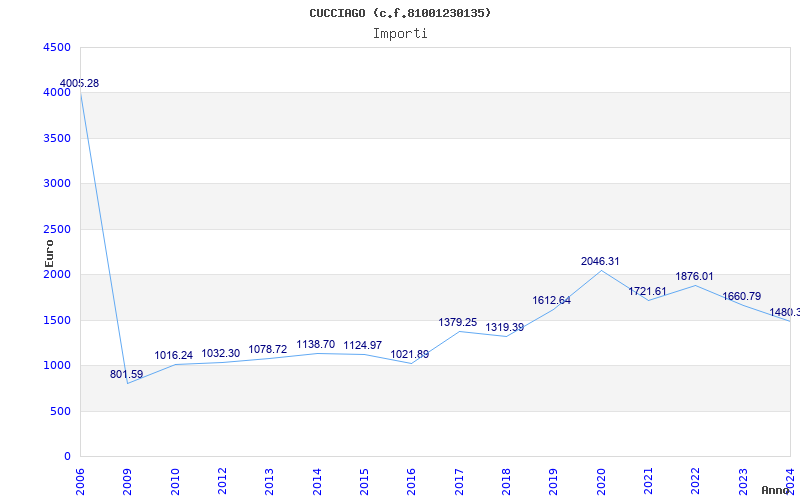Click the data label 1124.97
The height and width of the screenshot is (500, 800).
coord(363,345)
